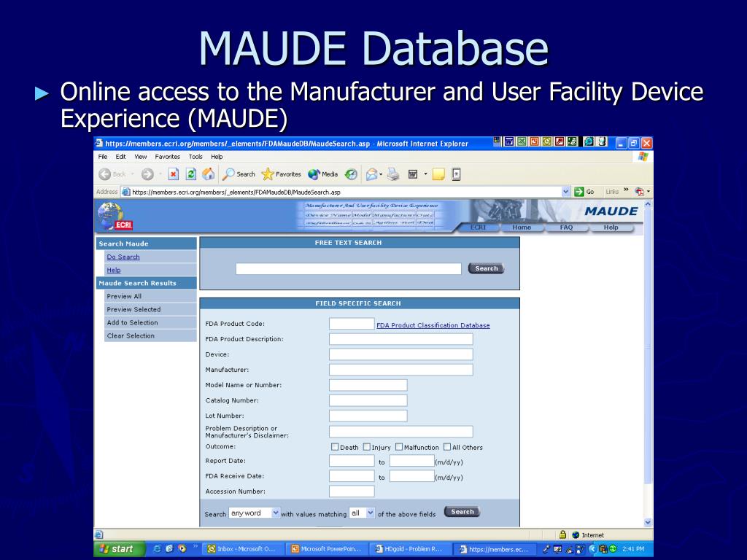The width and height of the screenshot is (747, 560).
Task: Expand the mail icon dropdown arrow
Action: pyautogui.click(x=381, y=174)
